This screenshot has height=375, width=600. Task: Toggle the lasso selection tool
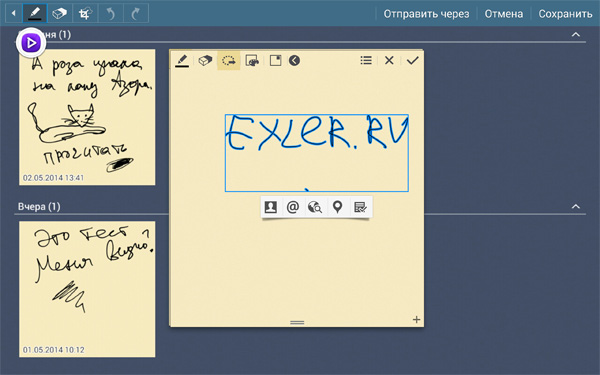click(x=228, y=60)
